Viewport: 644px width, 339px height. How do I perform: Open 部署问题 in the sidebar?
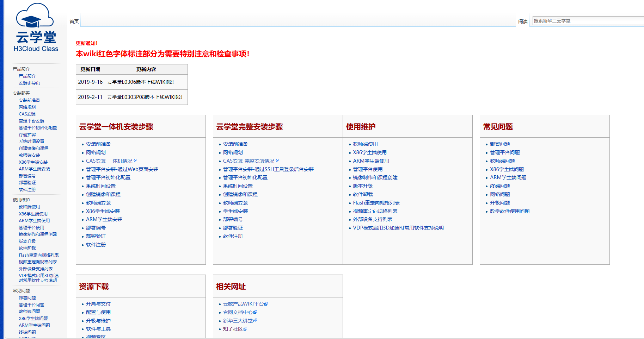coord(27,298)
